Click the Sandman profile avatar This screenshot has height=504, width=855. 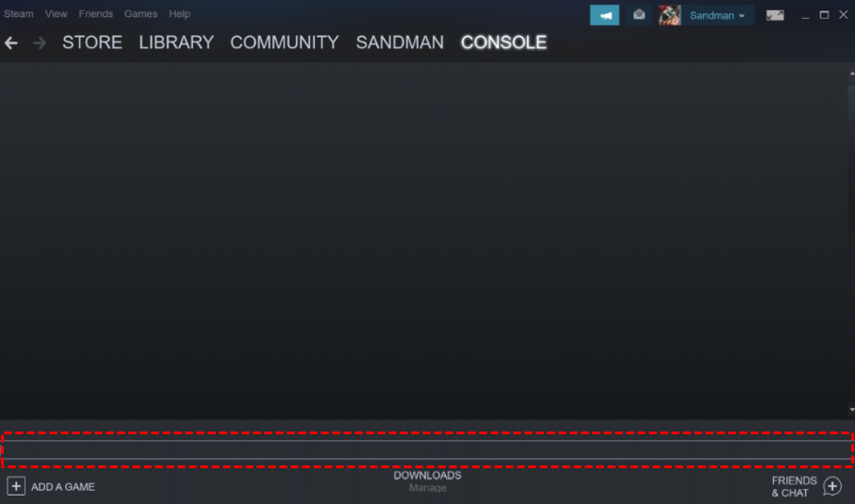point(669,15)
